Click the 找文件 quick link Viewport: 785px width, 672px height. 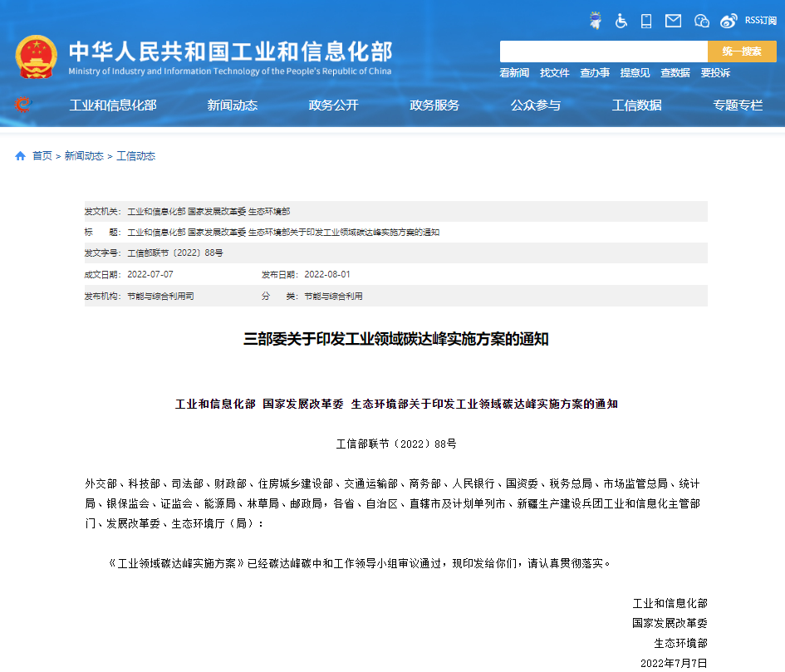[554, 73]
